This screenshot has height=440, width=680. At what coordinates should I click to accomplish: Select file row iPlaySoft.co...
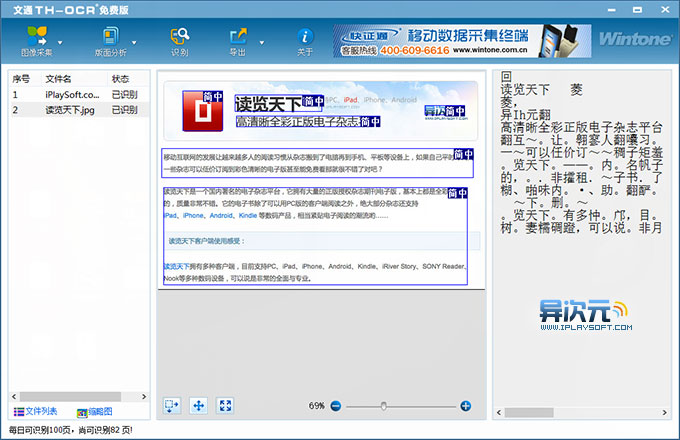pyautogui.click(x=80, y=95)
